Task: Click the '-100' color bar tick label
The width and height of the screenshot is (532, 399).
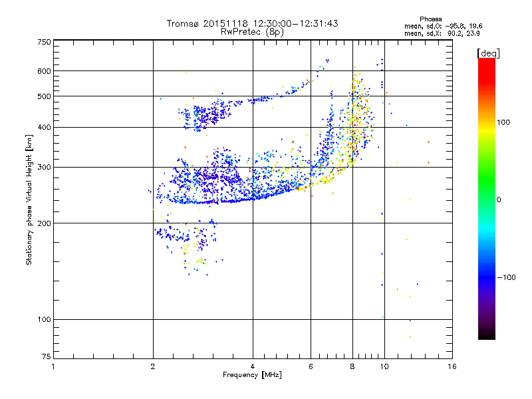Action: tap(507, 277)
